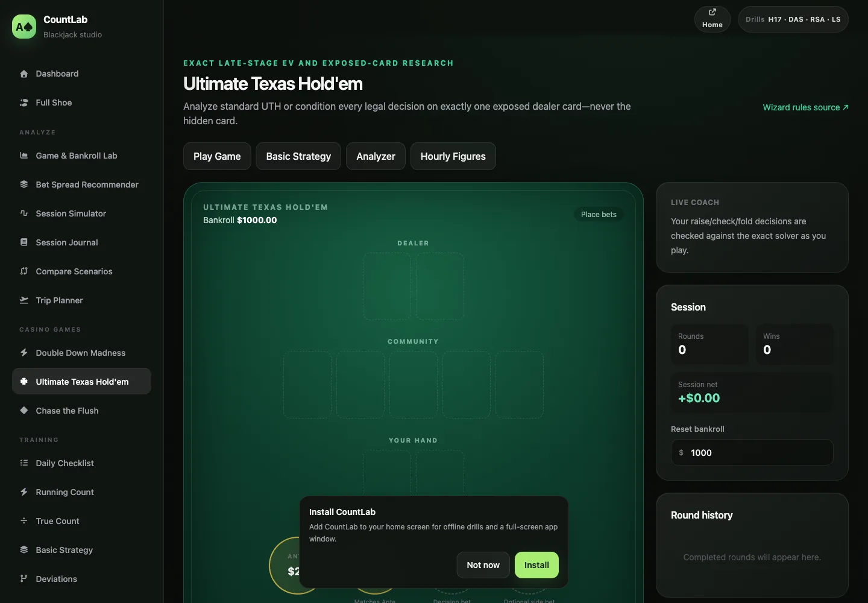Click the Session net +$0.00 value
Viewport: 868px width, 603px height.
click(699, 398)
